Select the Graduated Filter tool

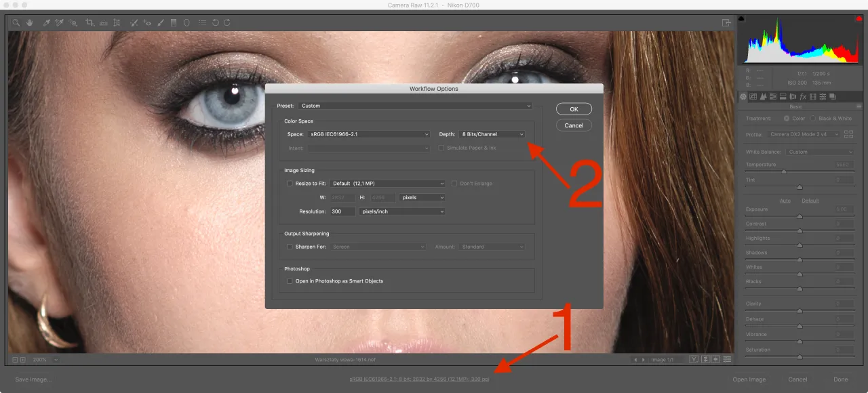click(174, 22)
